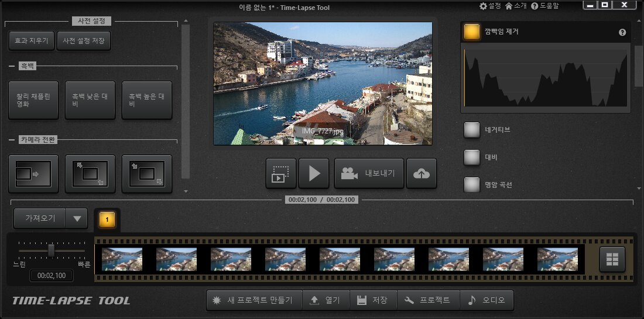Toggle the 명암 곡선 effect
This screenshot has height=319, width=644.
coord(472,185)
